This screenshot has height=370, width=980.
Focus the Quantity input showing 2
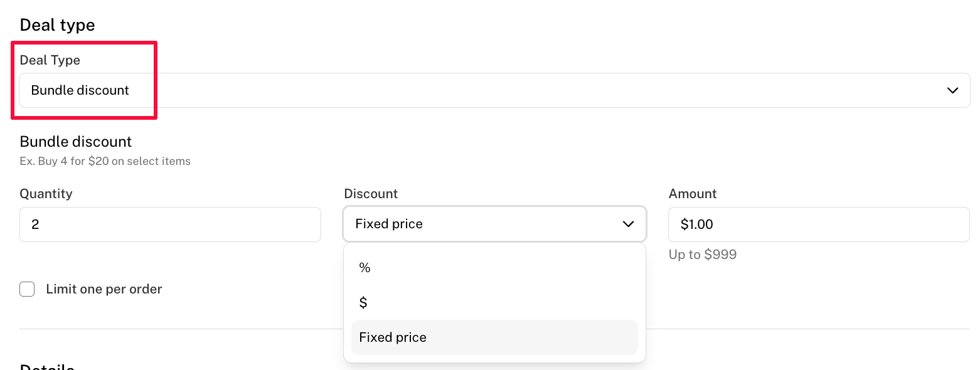tap(170, 224)
